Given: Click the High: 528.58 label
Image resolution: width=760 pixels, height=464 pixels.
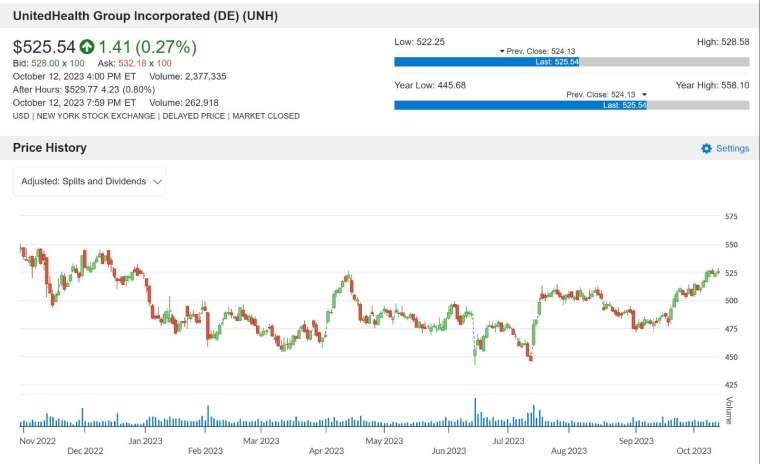Looking at the screenshot, I should 723,42.
